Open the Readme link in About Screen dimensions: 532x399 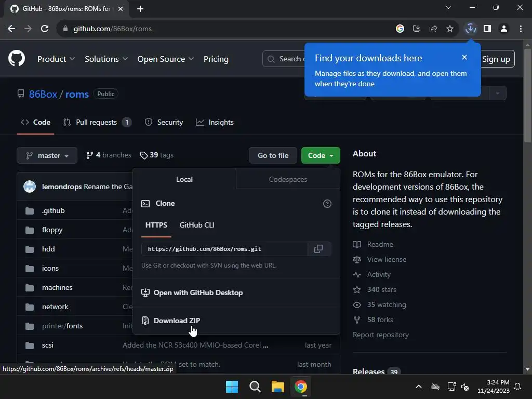click(373, 244)
